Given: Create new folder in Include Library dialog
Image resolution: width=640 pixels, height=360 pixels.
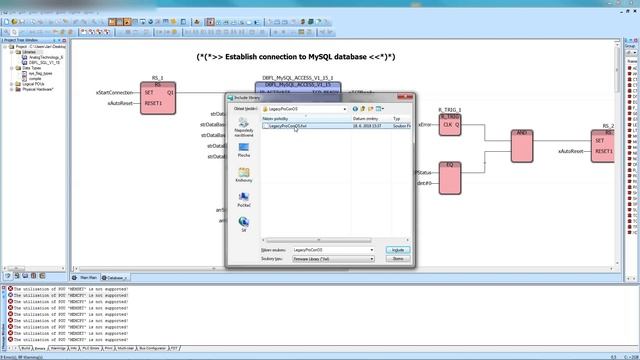Looking at the screenshot, I should point(371,109).
